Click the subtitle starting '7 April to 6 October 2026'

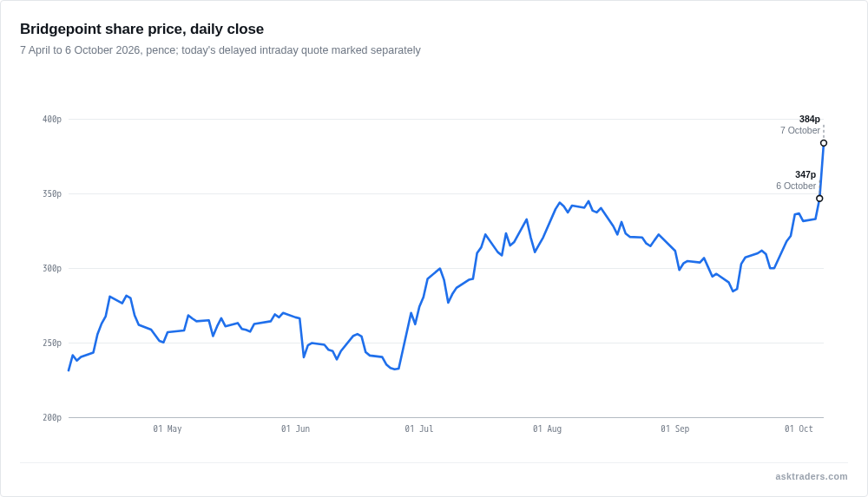(220, 50)
